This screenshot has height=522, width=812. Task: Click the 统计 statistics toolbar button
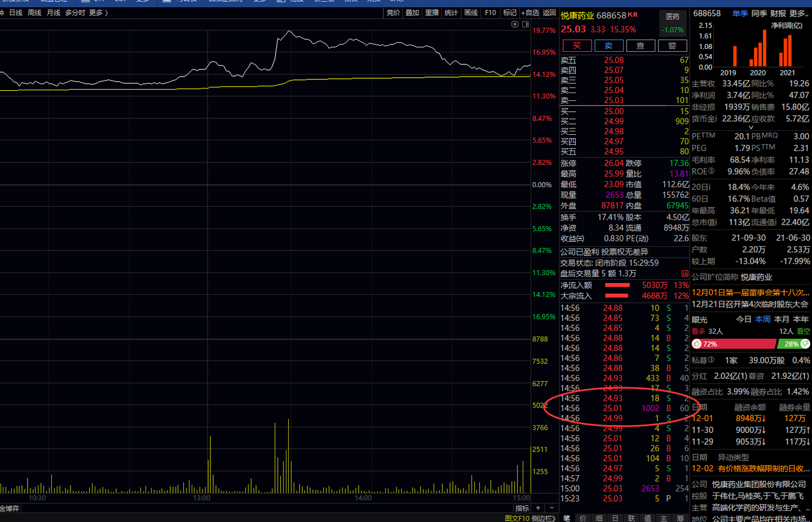tap(451, 12)
